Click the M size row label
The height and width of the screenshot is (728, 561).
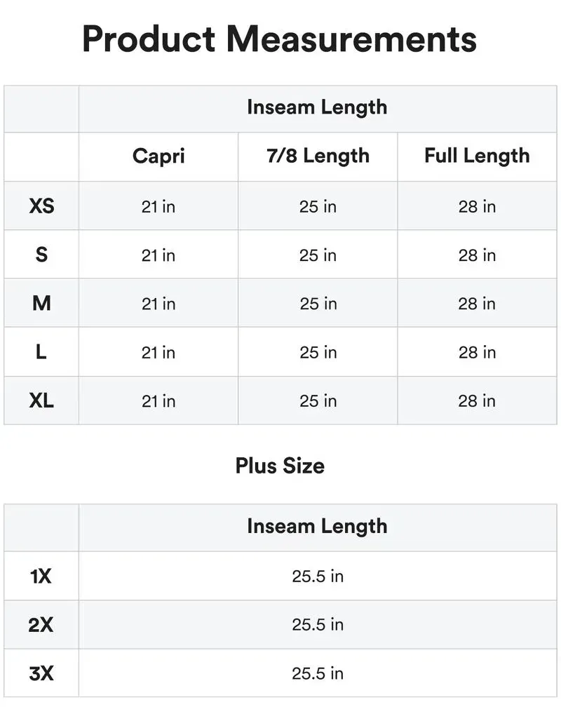(41, 303)
